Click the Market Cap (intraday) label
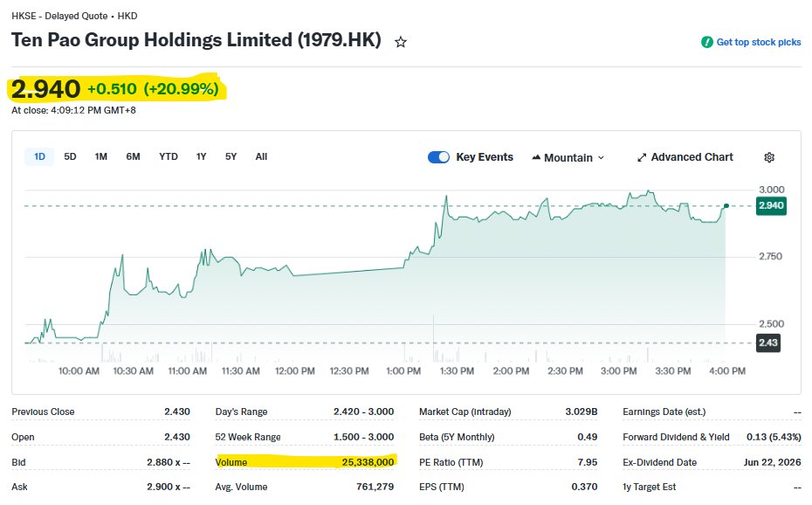 click(465, 412)
